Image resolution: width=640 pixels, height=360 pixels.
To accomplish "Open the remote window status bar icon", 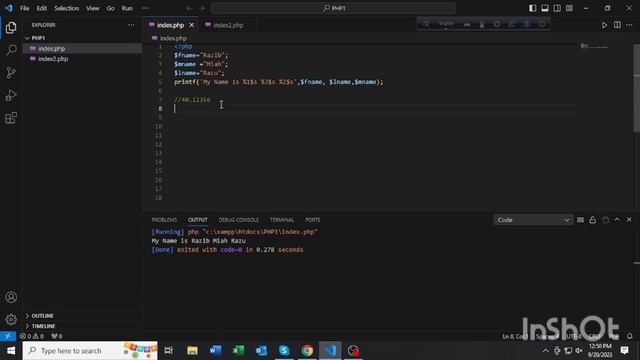I will pyautogui.click(x=8, y=336).
